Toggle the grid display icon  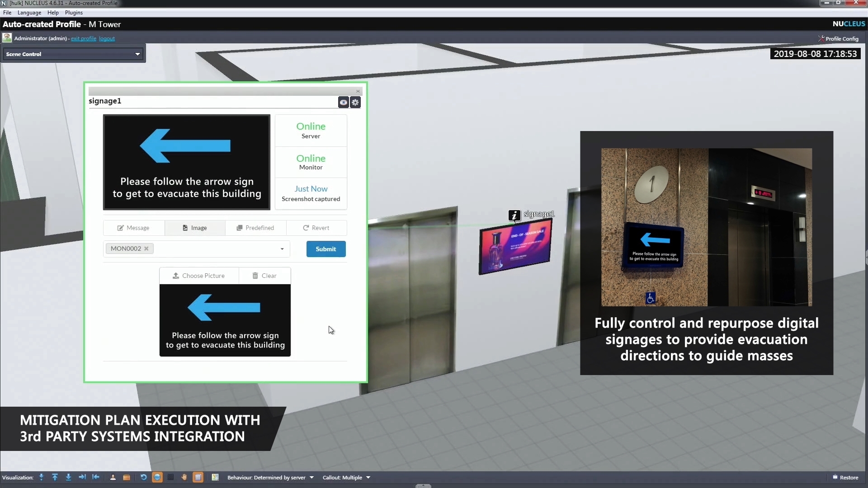point(171,477)
